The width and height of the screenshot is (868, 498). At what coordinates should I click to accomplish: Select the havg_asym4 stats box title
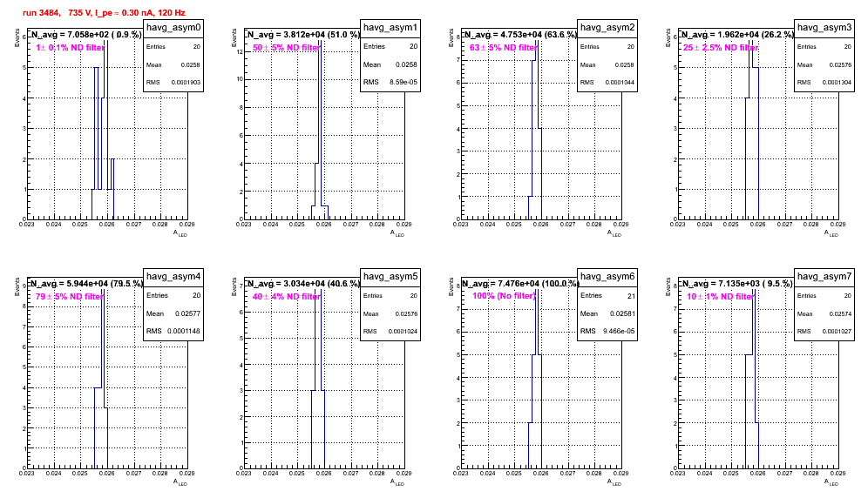tap(173, 277)
